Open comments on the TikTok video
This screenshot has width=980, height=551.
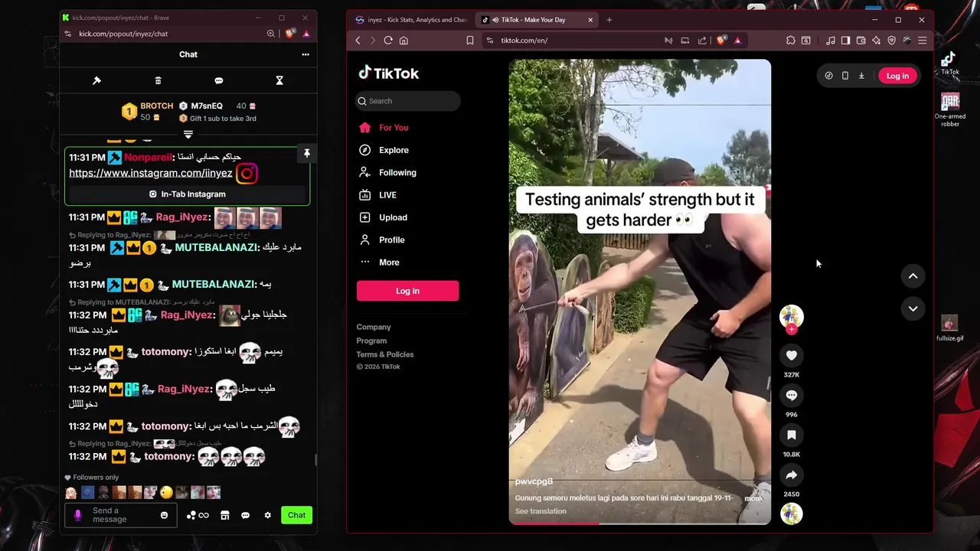point(792,395)
